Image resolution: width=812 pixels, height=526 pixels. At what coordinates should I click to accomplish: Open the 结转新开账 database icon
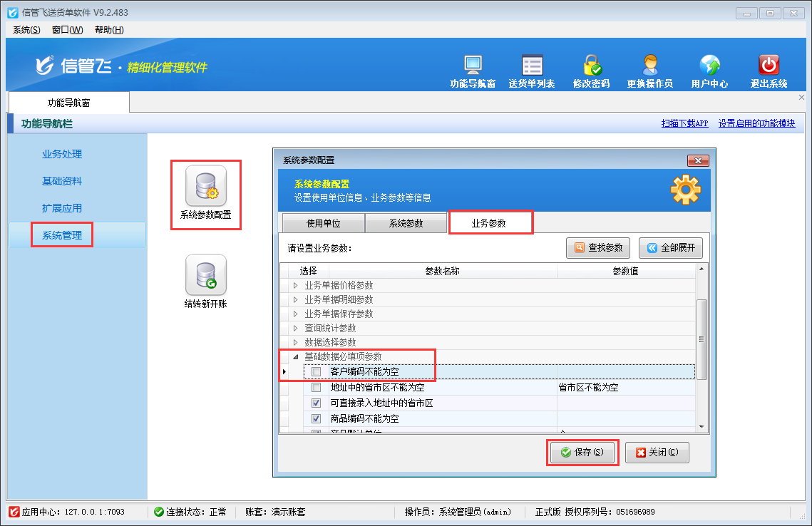pos(206,275)
